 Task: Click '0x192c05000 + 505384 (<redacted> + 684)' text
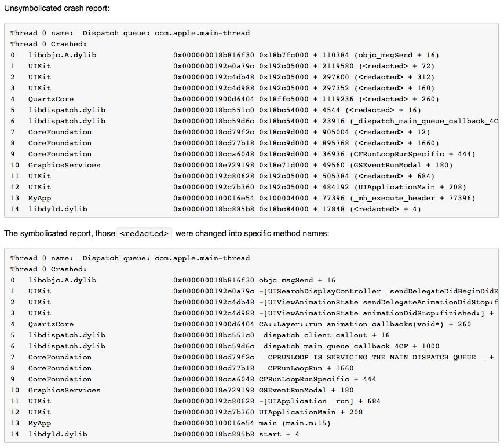(x=347, y=176)
